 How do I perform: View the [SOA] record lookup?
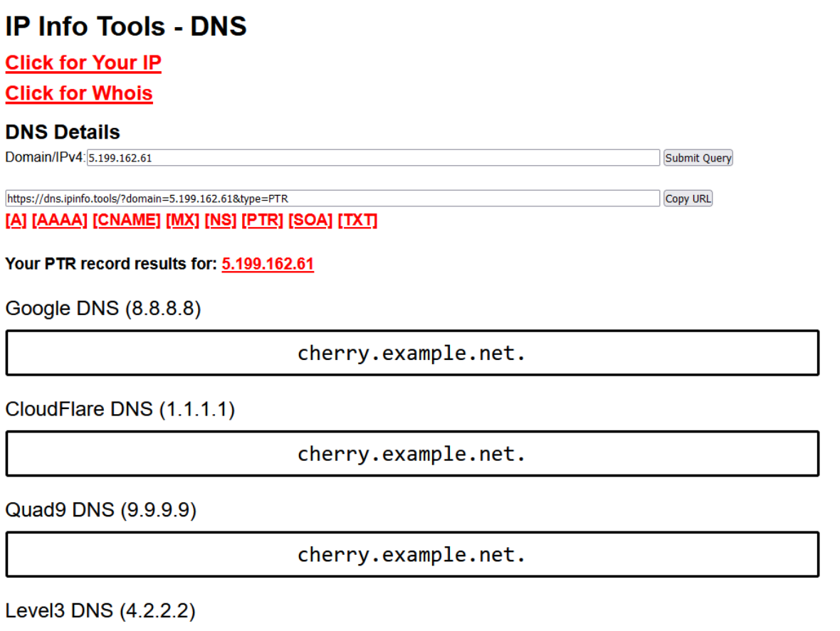click(310, 221)
